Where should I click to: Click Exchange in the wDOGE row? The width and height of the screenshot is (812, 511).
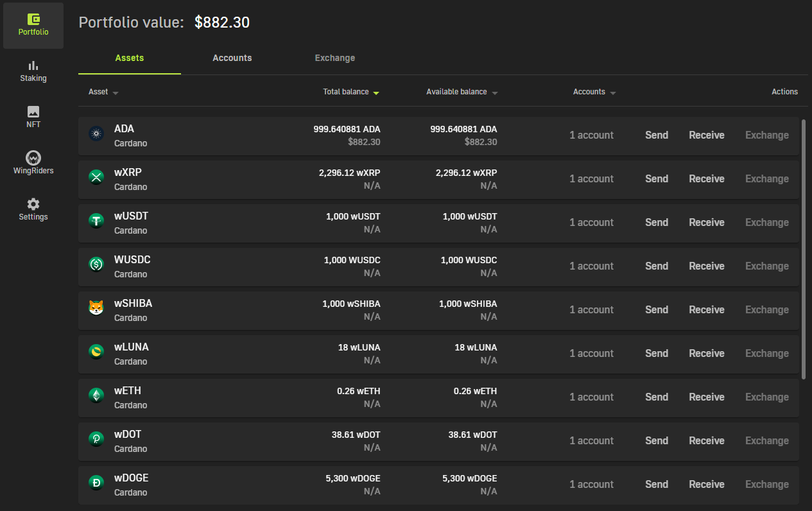tap(767, 484)
